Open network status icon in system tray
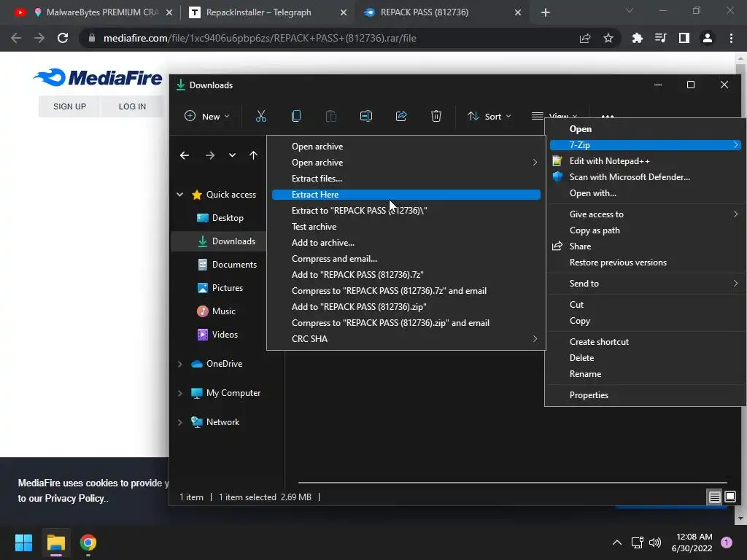Viewport: 747px width, 560px height. click(x=637, y=542)
